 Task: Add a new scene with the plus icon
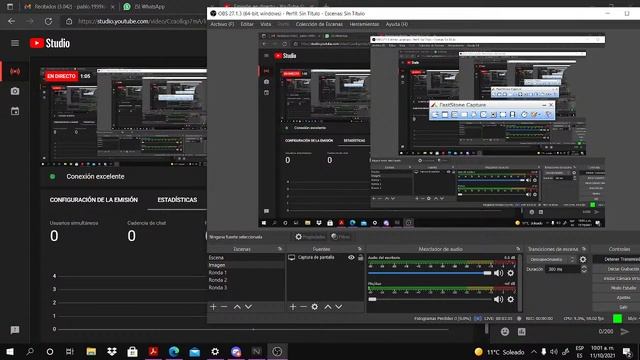[x=213, y=307]
